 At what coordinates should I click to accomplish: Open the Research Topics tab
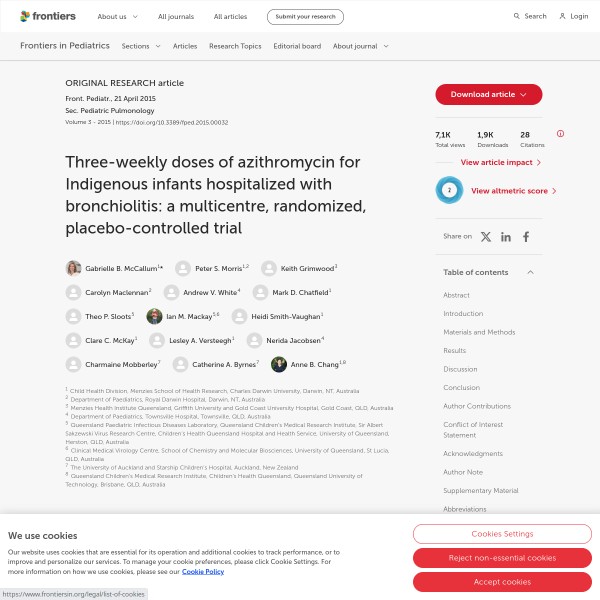pyautogui.click(x=235, y=46)
